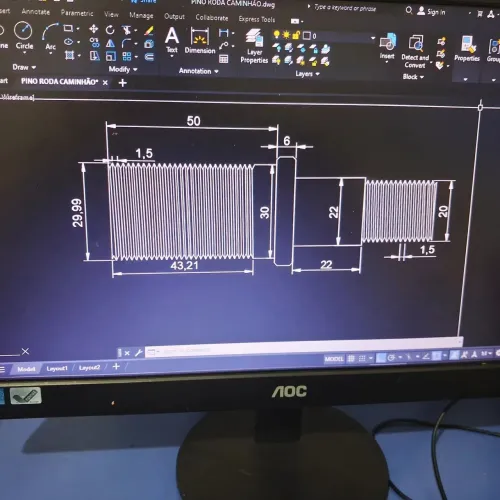Toggle object snap in status bar
The height and width of the screenshot is (500, 500).
436,356
